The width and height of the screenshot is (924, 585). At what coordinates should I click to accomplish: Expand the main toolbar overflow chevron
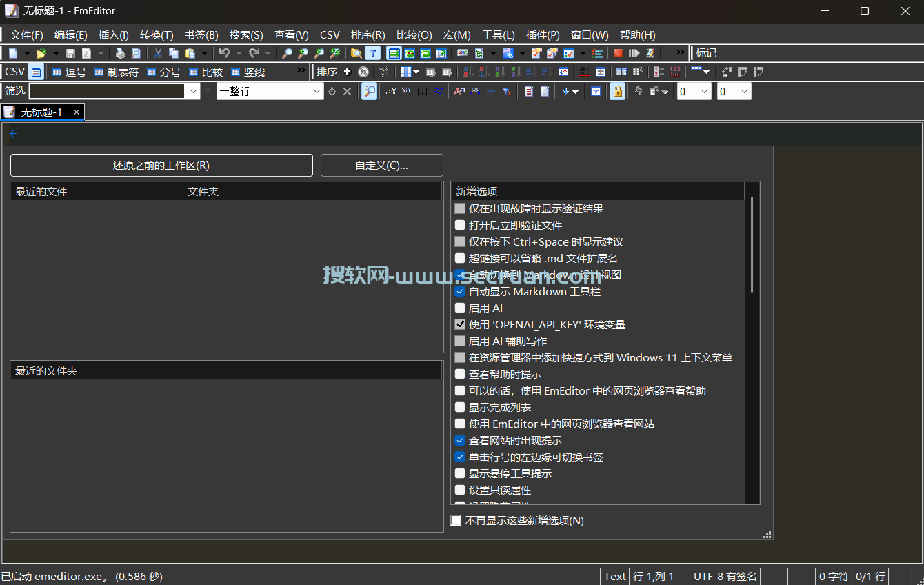point(680,52)
